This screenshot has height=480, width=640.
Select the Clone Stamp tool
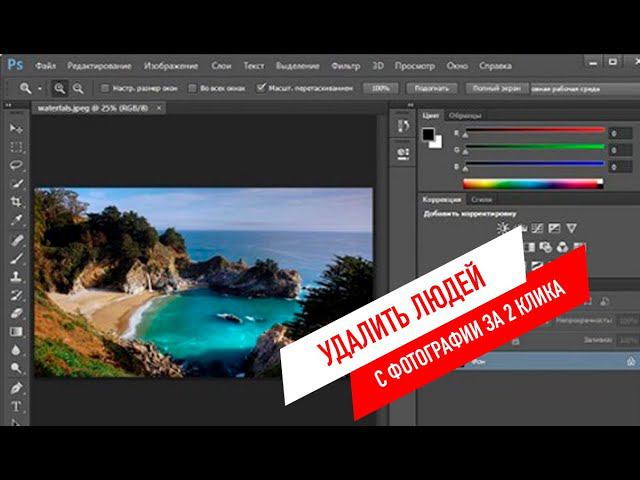16,276
